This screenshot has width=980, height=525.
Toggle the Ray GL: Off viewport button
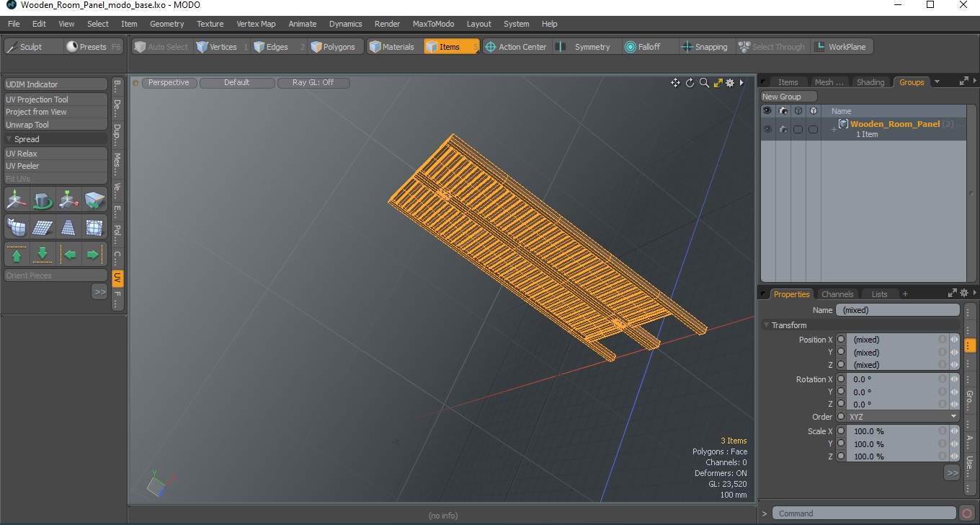pyautogui.click(x=313, y=83)
